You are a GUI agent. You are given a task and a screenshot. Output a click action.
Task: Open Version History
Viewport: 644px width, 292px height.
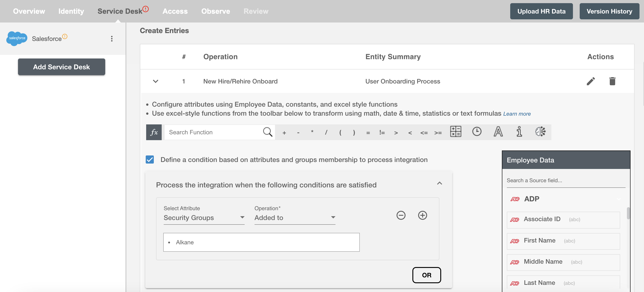(609, 11)
